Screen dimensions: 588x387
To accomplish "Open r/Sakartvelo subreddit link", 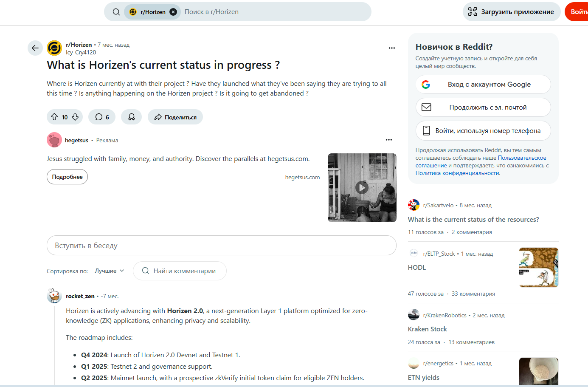I will pos(438,205).
